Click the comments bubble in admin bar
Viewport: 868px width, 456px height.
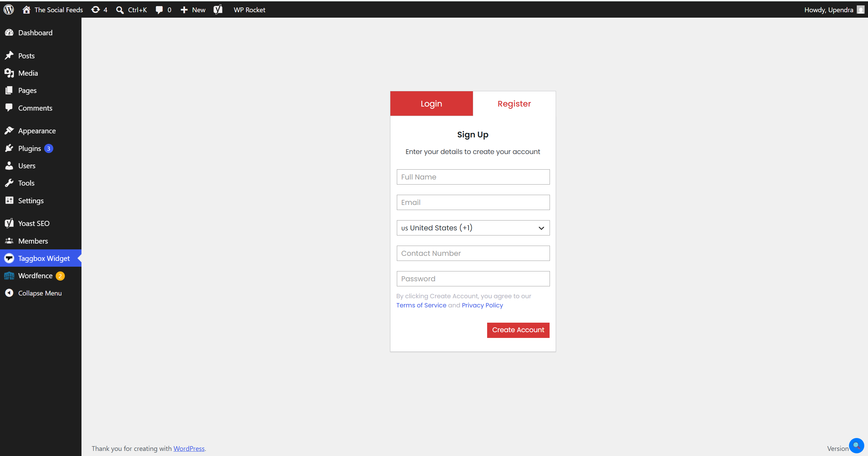coord(159,10)
